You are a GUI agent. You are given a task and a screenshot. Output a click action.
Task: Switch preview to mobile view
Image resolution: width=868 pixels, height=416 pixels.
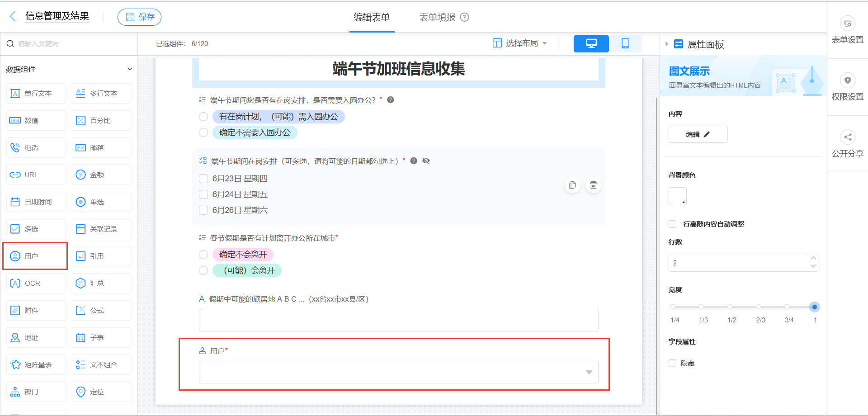(625, 43)
